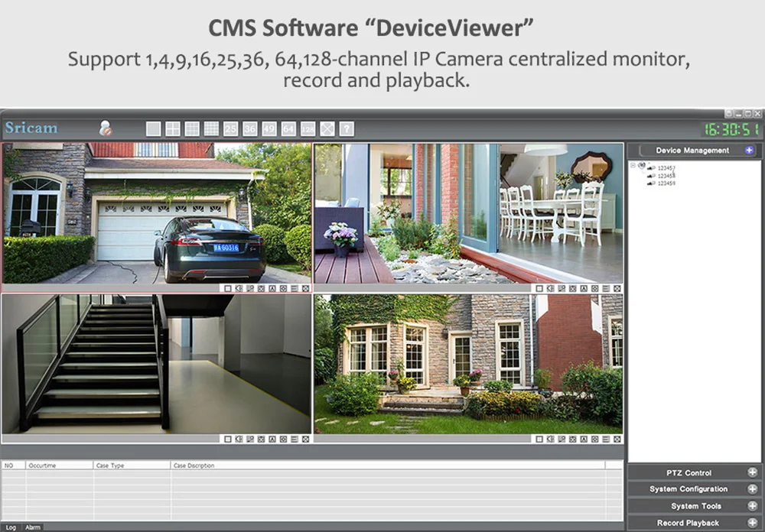Select the garden house camera feed
This screenshot has width=765, height=532.
468,364
